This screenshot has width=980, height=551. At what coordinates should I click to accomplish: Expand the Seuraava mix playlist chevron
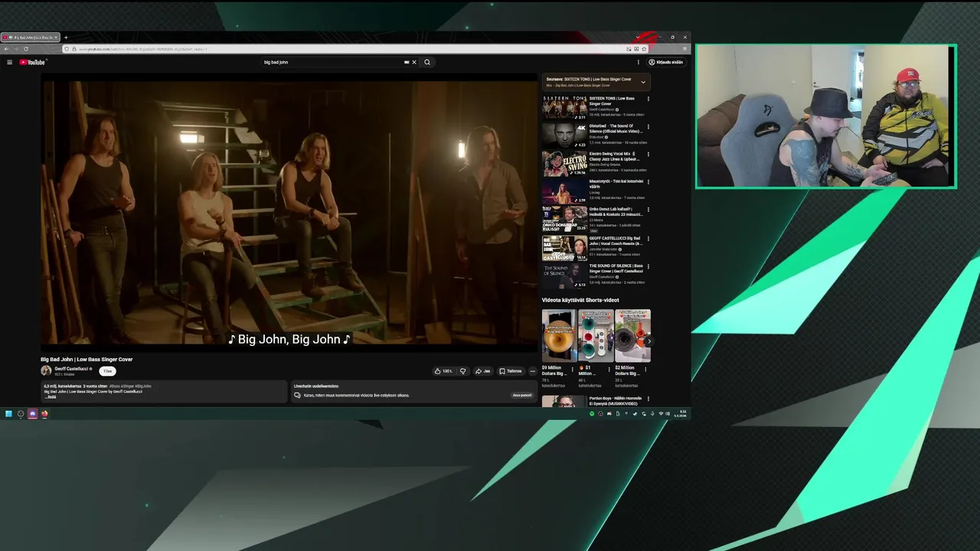(643, 82)
